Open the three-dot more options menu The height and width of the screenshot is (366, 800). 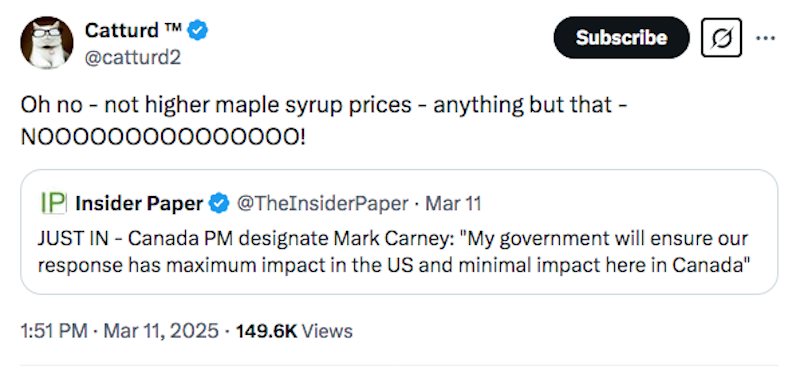pyautogui.click(x=765, y=38)
